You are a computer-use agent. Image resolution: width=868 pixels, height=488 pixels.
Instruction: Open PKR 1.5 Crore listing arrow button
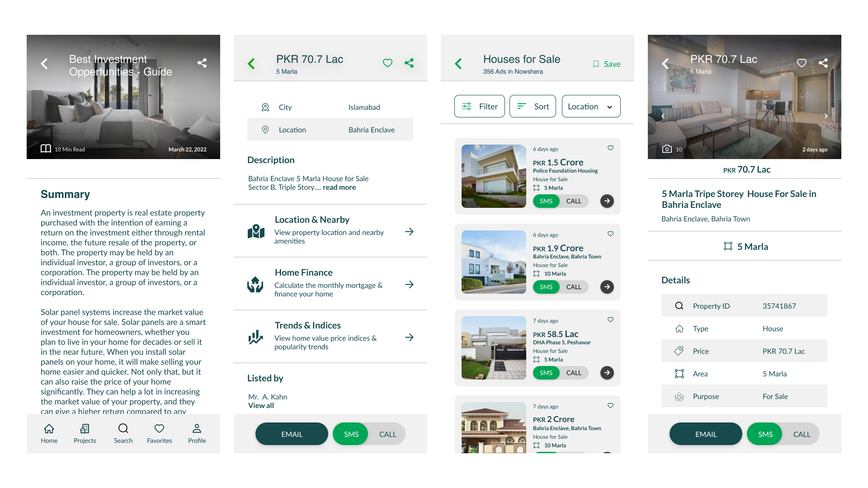click(x=607, y=201)
